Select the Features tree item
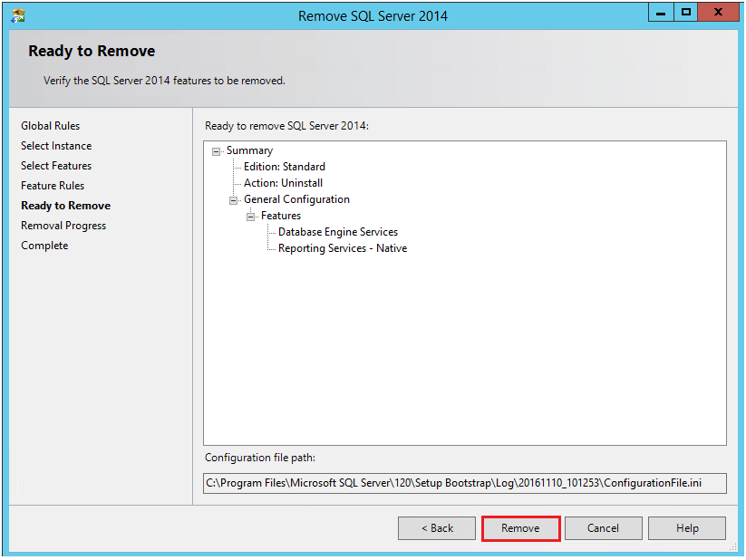 [x=281, y=216]
